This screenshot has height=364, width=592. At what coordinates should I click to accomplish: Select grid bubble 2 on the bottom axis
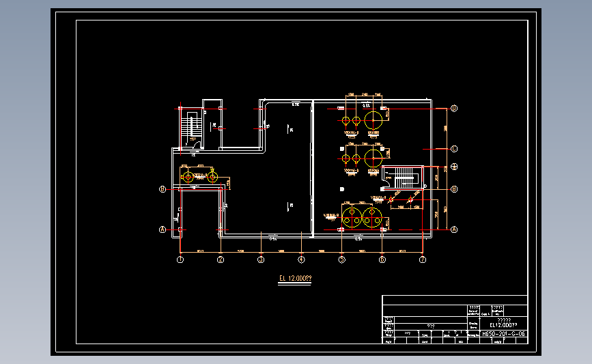[x=221, y=260]
